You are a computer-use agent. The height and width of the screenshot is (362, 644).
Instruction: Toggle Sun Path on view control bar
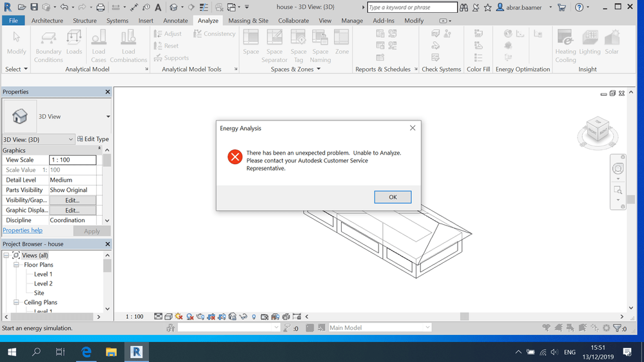[179, 316]
